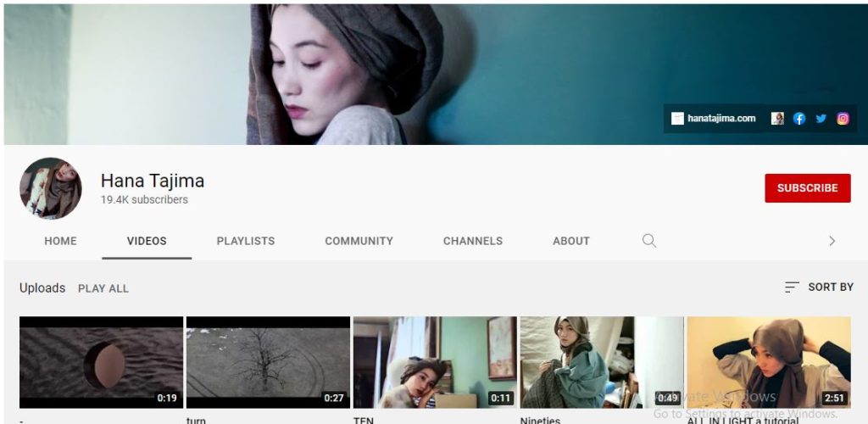868x424 pixels.
Task: Click Play All next to Uploads
Action: 103,288
